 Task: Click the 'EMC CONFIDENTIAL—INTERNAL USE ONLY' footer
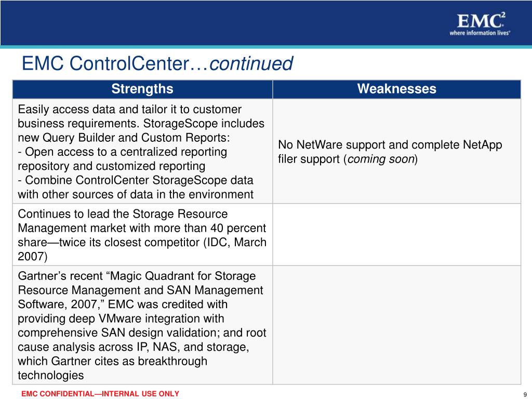point(100,394)
